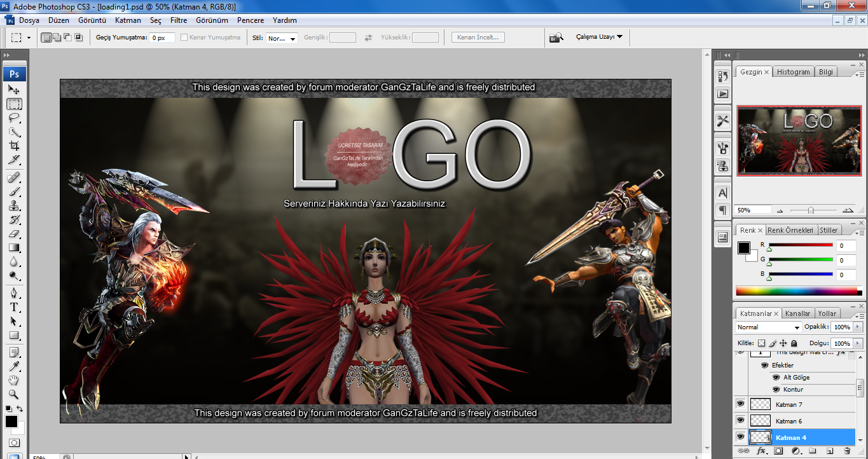Select the Brush tool
This screenshot has width=868, height=459.
[x=14, y=191]
